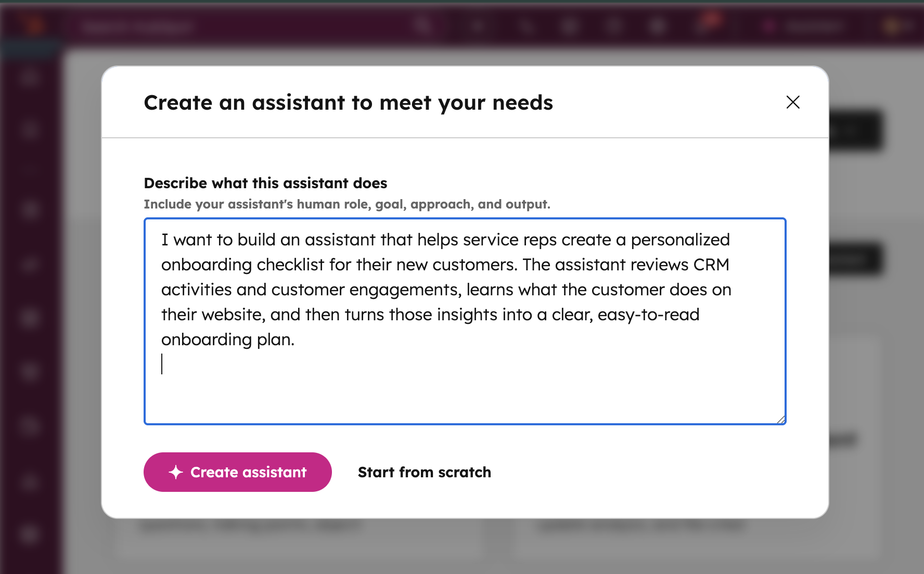Click "easy-to-read" in the description text

pos(648,315)
